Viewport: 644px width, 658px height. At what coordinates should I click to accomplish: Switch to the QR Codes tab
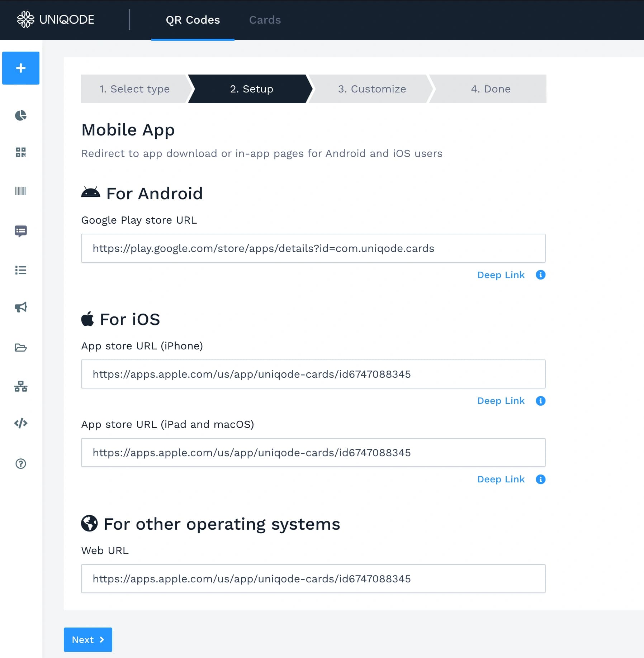point(193,20)
